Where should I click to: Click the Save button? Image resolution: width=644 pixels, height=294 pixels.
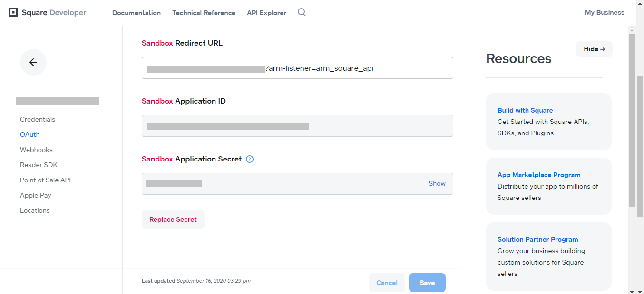pyautogui.click(x=427, y=283)
